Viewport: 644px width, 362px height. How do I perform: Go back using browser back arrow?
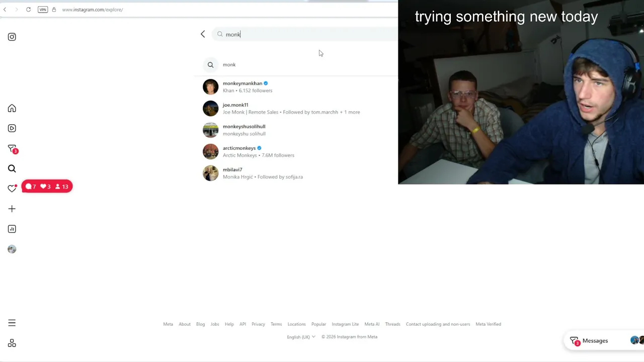[5, 10]
